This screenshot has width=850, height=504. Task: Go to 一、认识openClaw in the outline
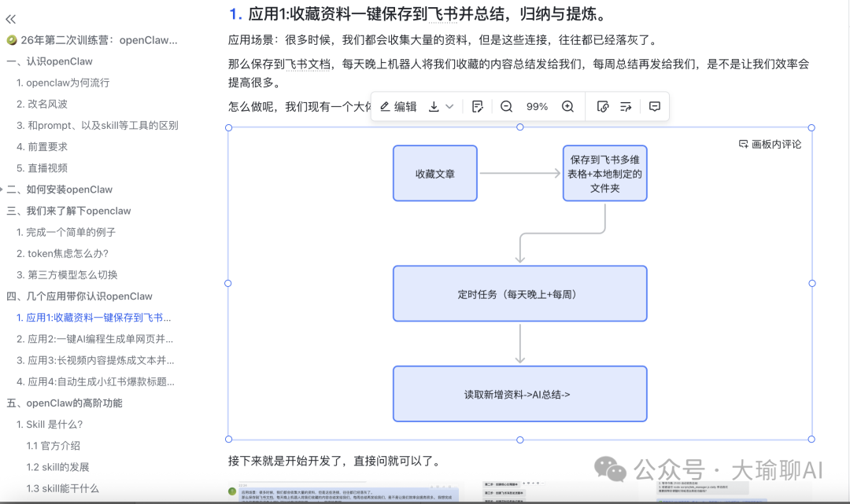[x=49, y=61]
